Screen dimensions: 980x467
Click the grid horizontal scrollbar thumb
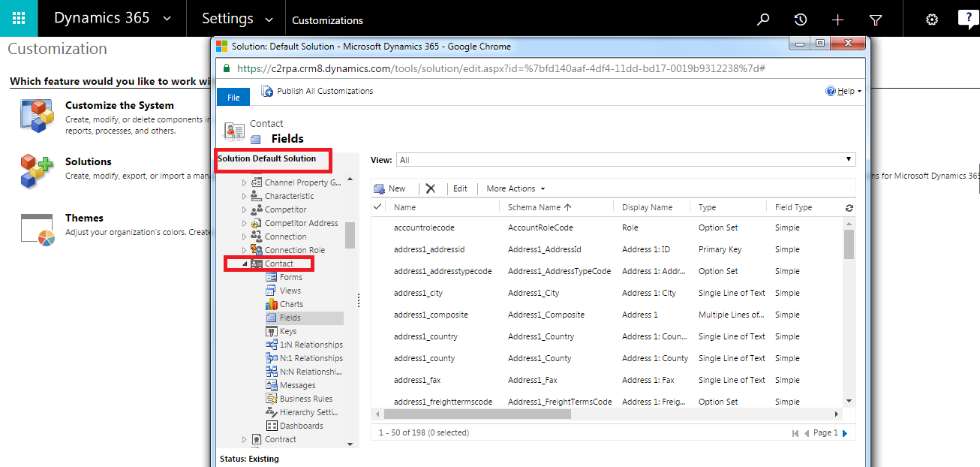(x=477, y=414)
